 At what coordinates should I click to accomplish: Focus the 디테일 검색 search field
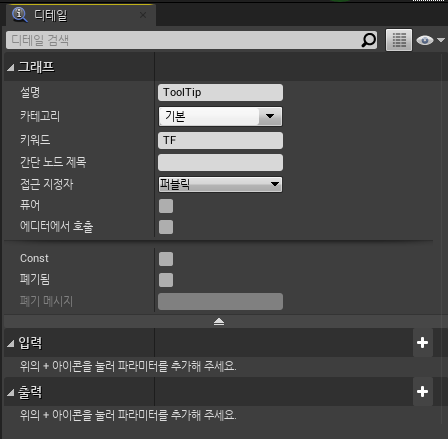(x=191, y=40)
